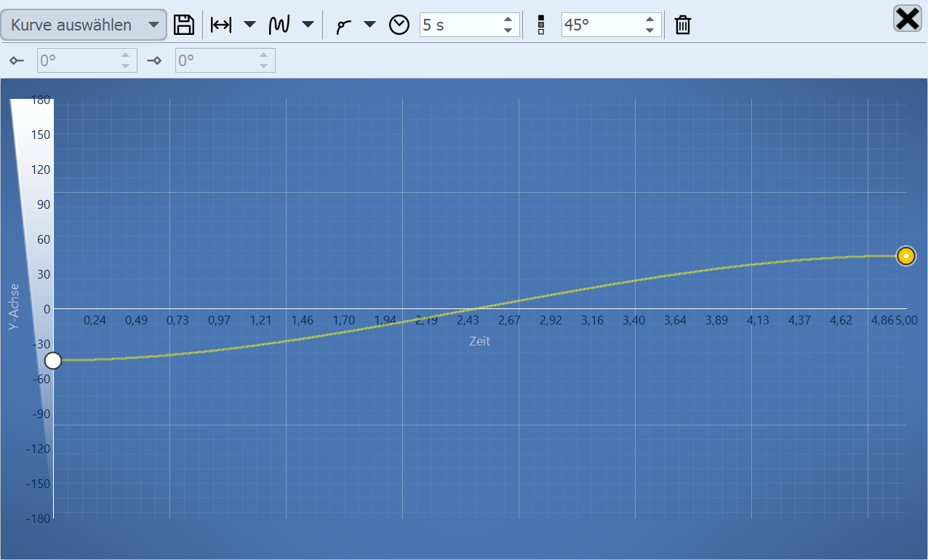This screenshot has height=560, width=928.
Task: Click the left tangent handle icon
Action: (17, 60)
